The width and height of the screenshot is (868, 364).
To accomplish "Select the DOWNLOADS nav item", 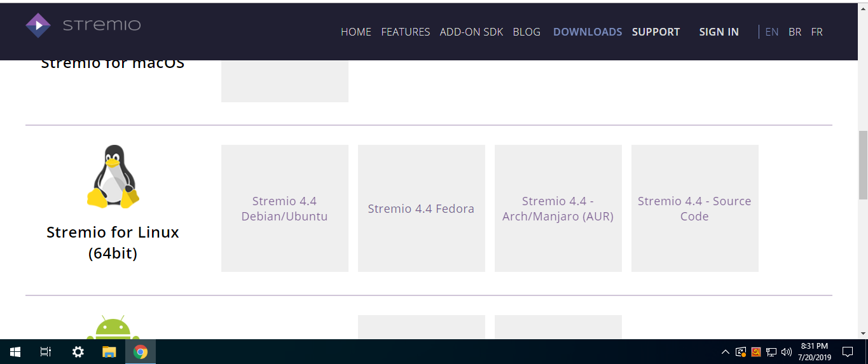I will [x=588, y=32].
